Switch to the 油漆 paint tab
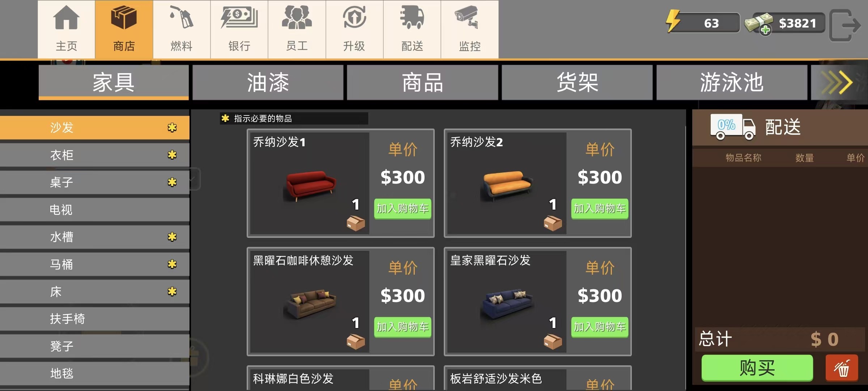Screen dimensions: 868x391 pyautogui.click(x=268, y=83)
